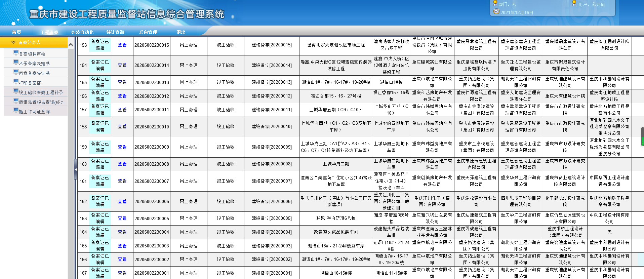Click 查看 link in row 159

(x=122, y=147)
